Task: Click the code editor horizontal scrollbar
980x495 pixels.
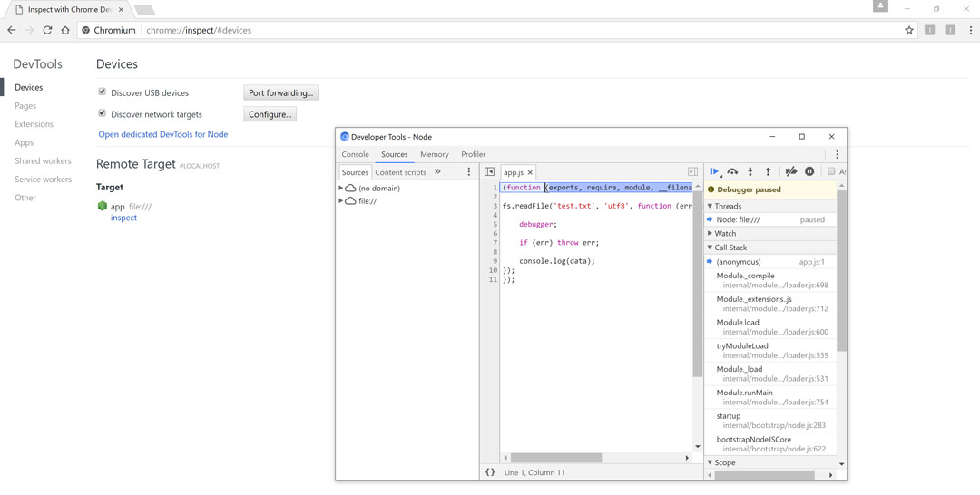Action: [x=555, y=458]
